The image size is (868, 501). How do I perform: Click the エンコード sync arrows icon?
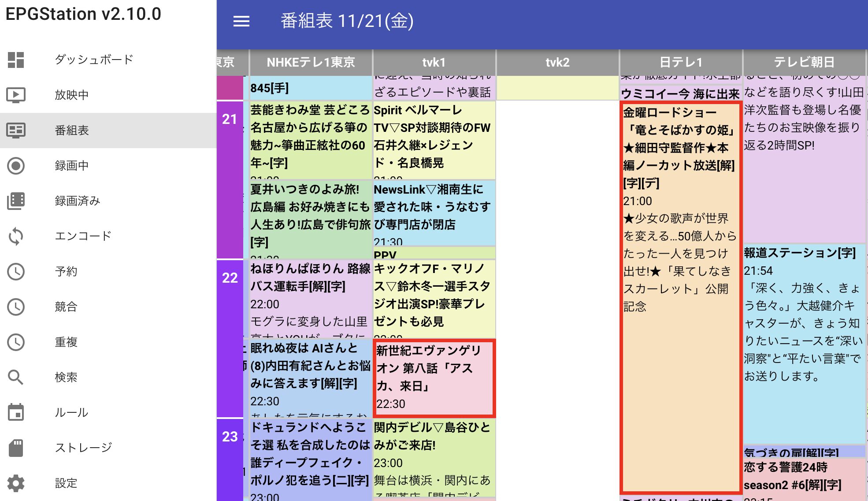pyautogui.click(x=16, y=236)
